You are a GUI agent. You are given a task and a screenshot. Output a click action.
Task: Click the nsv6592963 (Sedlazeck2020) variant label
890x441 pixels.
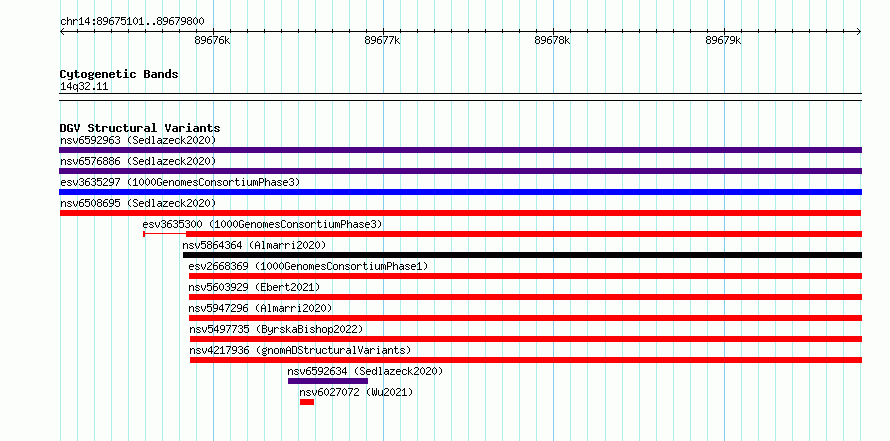click(x=138, y=140)
